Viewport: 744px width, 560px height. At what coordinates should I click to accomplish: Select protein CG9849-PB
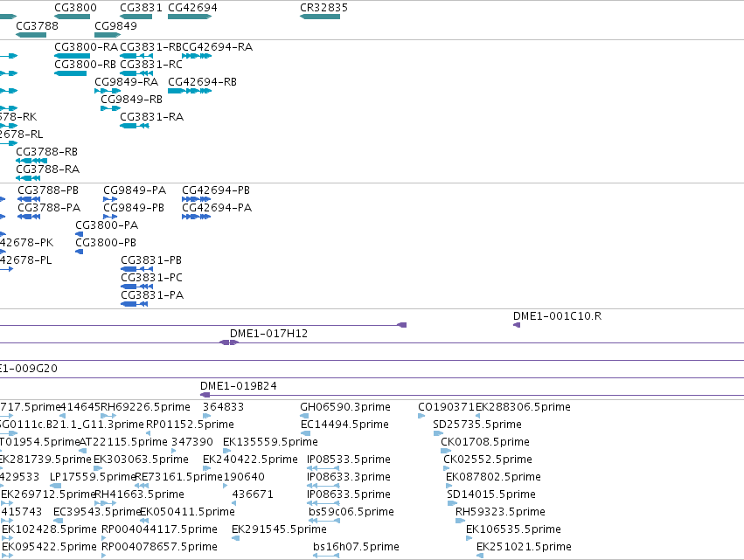(110, 217)
